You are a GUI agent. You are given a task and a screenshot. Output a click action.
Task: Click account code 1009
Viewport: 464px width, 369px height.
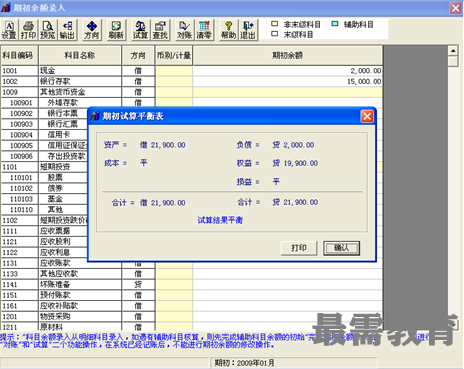[x=19, y=92]
